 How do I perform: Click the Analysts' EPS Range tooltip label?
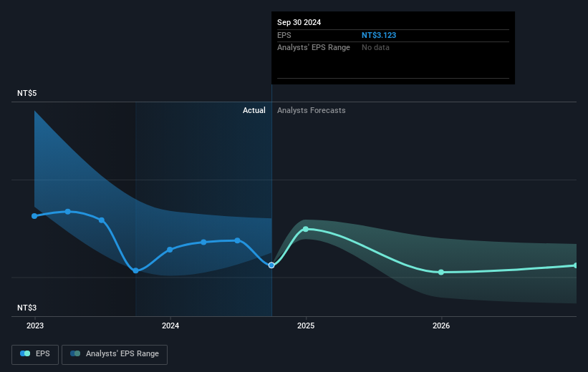coord(314,48)
